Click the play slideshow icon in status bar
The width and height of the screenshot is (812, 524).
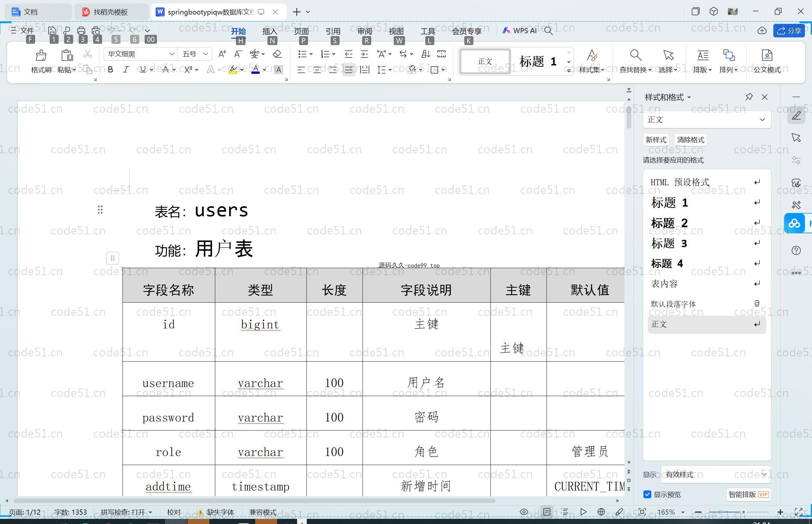(583, 512)
